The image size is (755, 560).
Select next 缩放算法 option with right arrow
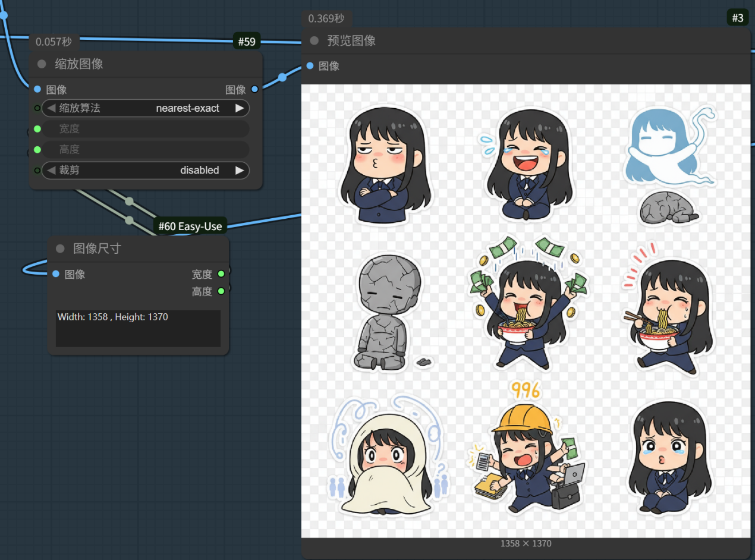pyautogui.click(x=240, y=108)
